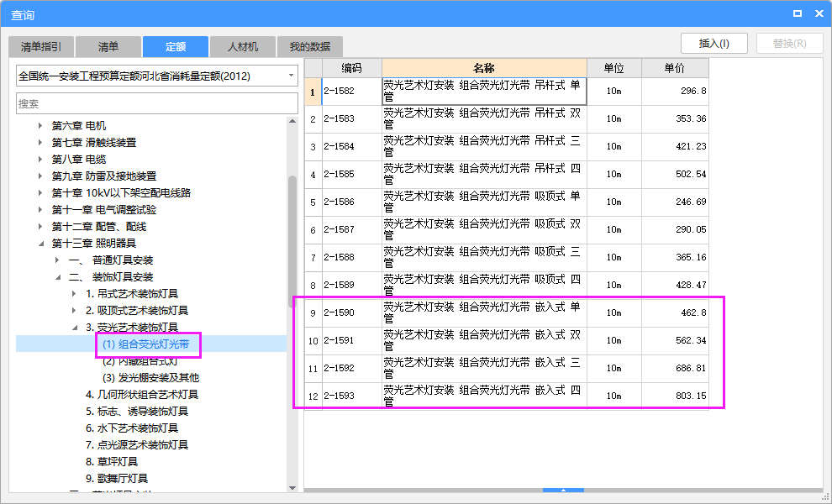Expand 第十章 10kV以下架空配电线路
This screenshot has height=504, width=832.
click(x=40, y=192)
